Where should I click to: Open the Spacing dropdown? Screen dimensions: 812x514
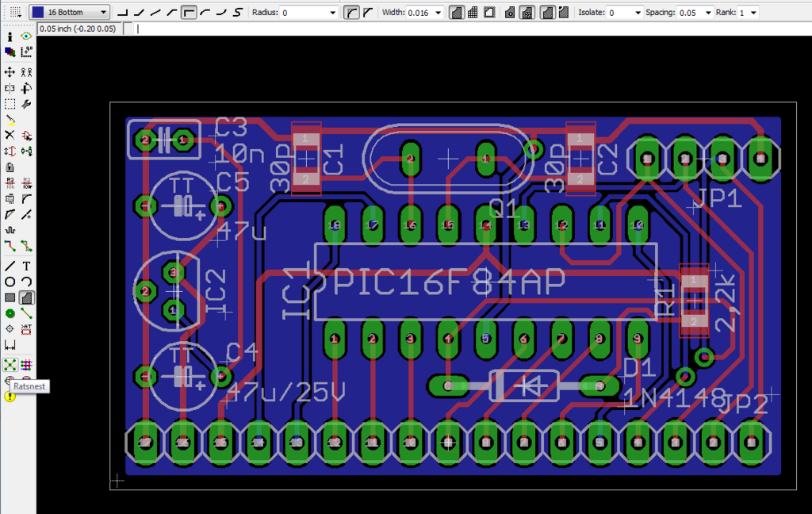coord(708,13)
